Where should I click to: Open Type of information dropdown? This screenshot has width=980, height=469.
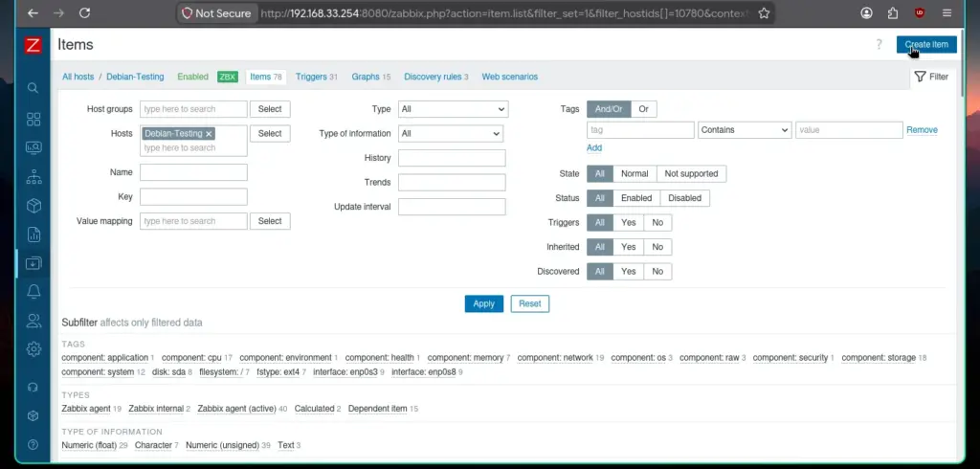pos(451,134)
